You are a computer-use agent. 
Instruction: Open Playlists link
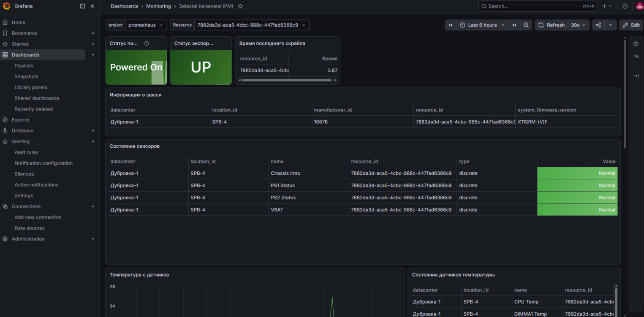(24, 66)
